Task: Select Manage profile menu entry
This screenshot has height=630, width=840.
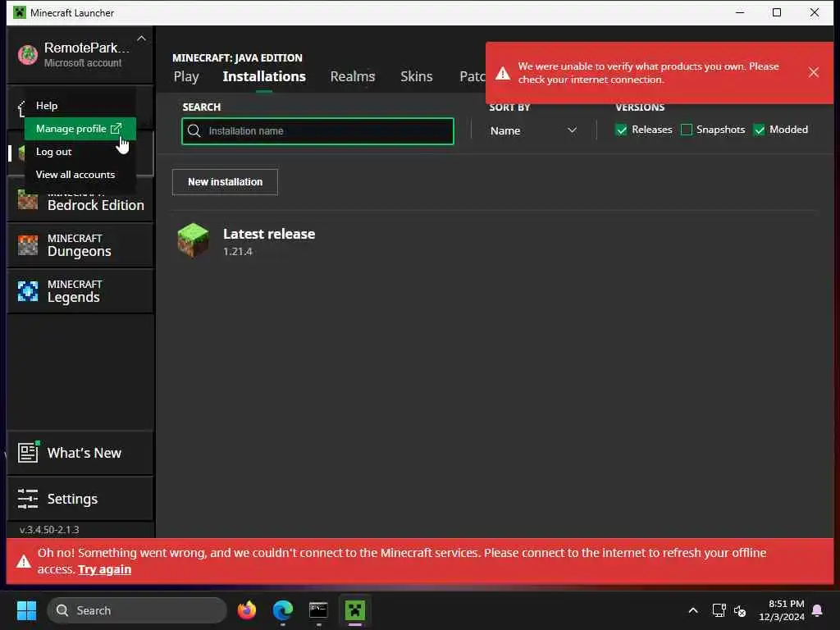Action: coord(80,129)
